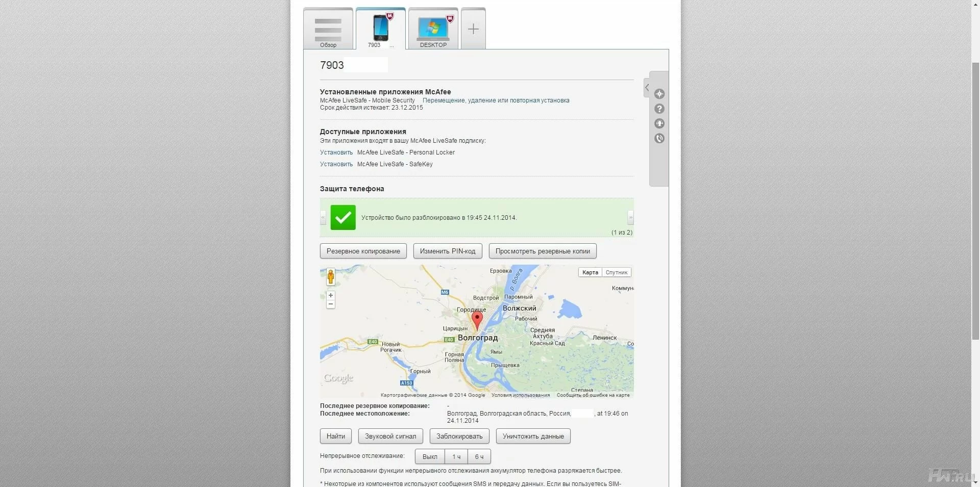Viewport: 980px width, 487px height.
Task: Click the page vertical scrollbar thumb
Action: [975, 200]
